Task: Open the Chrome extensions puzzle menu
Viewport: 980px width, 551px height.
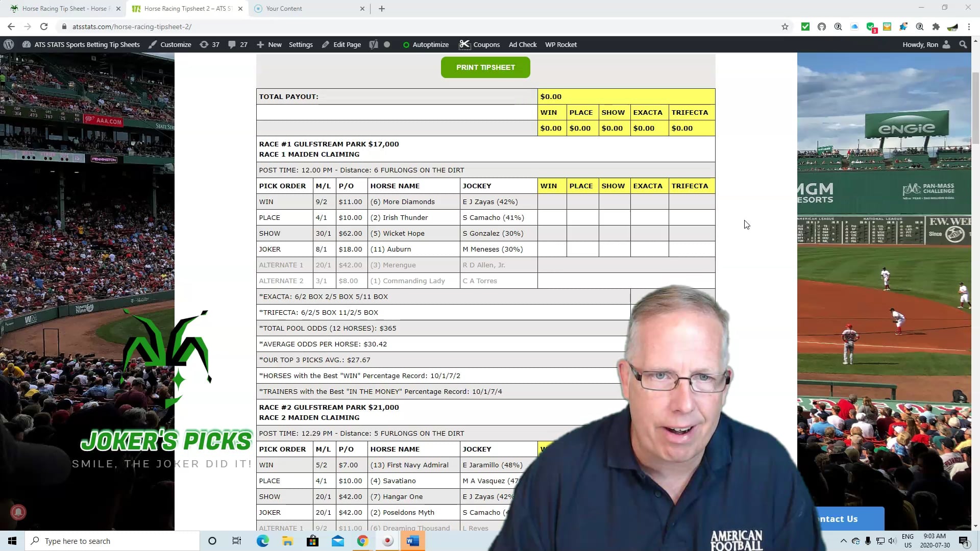Action: (936, 27)
